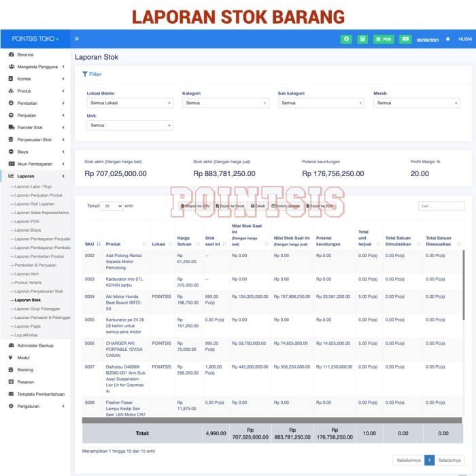Open Laporan Item report

tap(27, 274)
